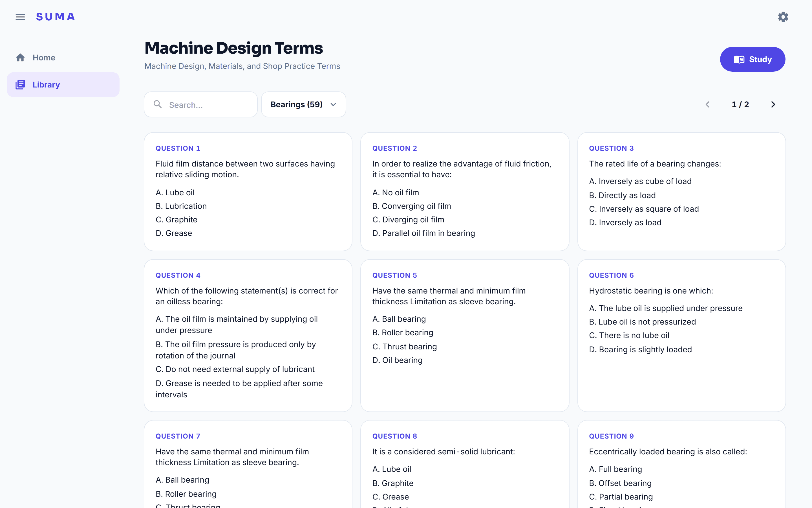Image resolution: width=812 pixels, height=508 pixels.
Task: Select option D about grease applied at intervals
Action: coord(239,389)
